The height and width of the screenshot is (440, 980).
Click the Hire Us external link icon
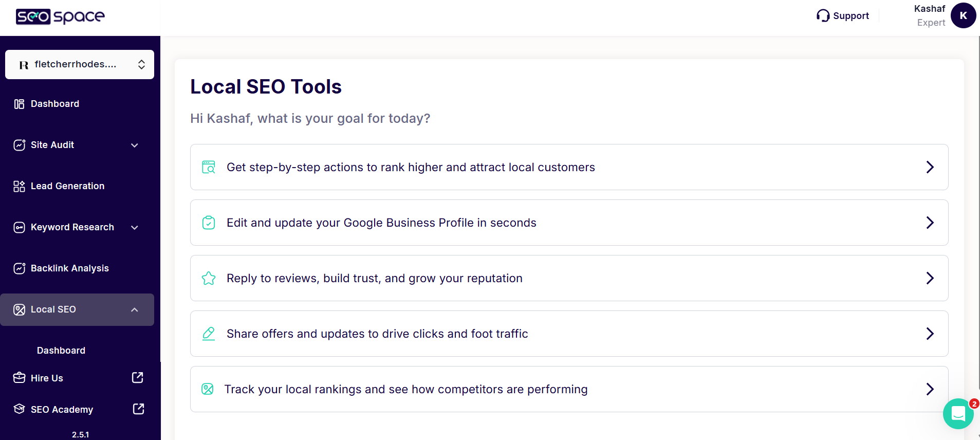click(x=138, y=378)
